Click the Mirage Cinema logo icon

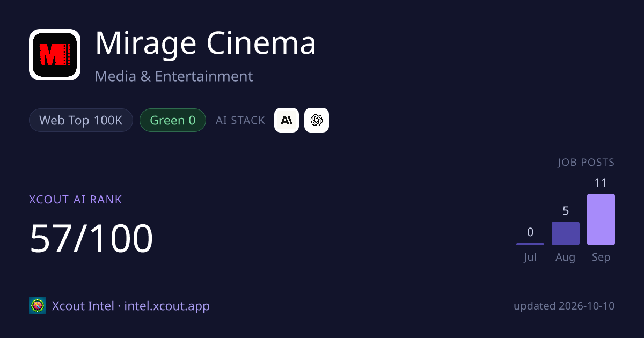tap(55, 55)
